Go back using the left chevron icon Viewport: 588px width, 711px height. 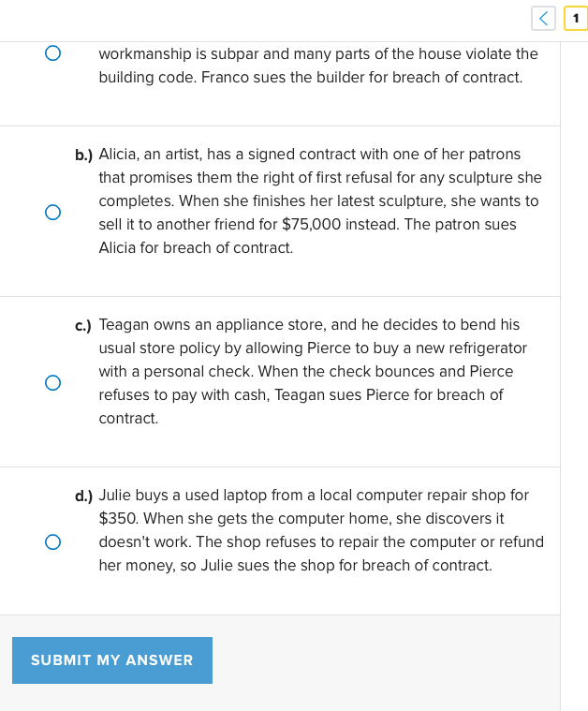(x=543, y=18)
